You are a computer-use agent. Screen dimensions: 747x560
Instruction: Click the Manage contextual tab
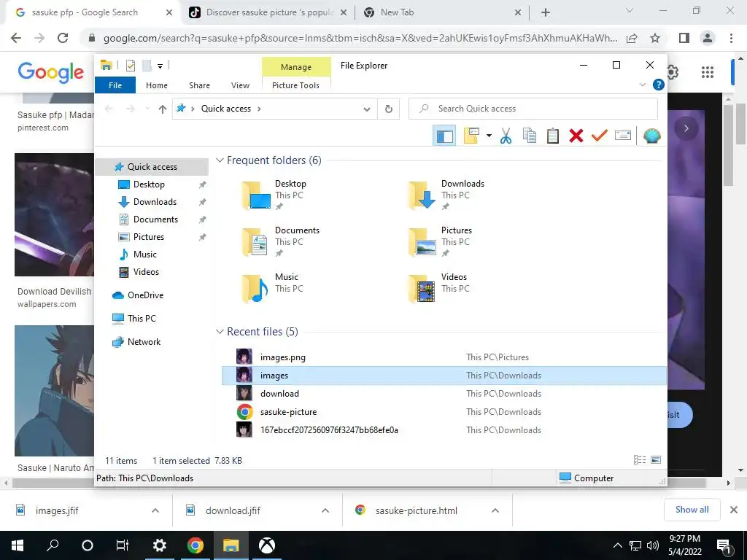296,66
